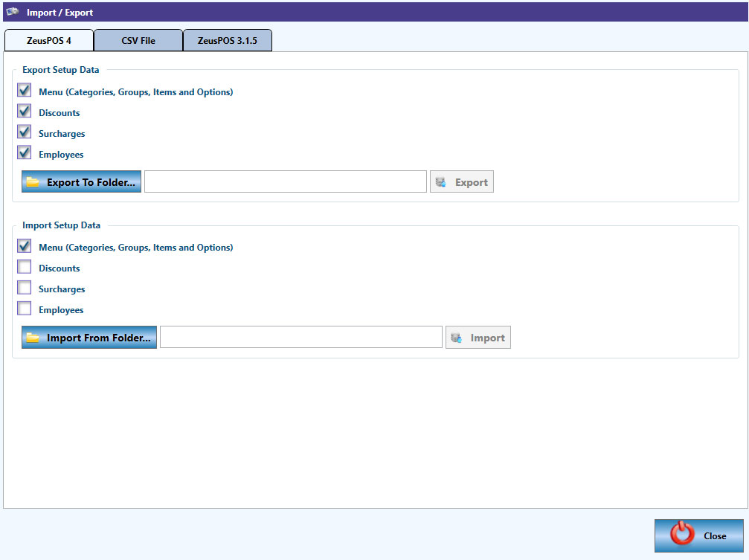
Task: Click the Import button label
Action: 487,338
